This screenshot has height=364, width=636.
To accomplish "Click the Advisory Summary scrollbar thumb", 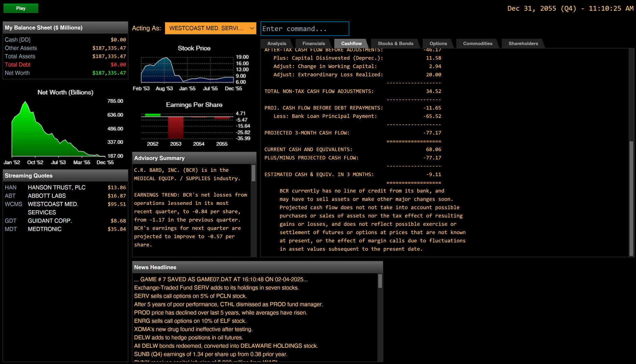I will 253,173.
